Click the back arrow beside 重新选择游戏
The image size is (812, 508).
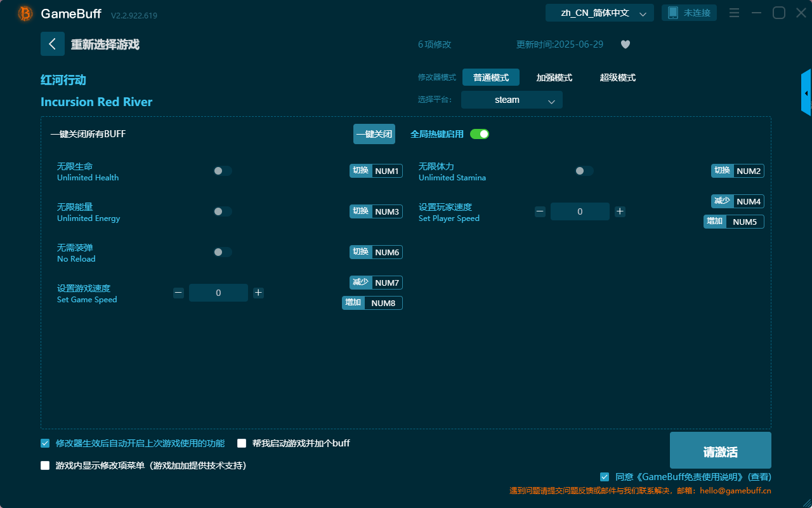coord(53,43)
